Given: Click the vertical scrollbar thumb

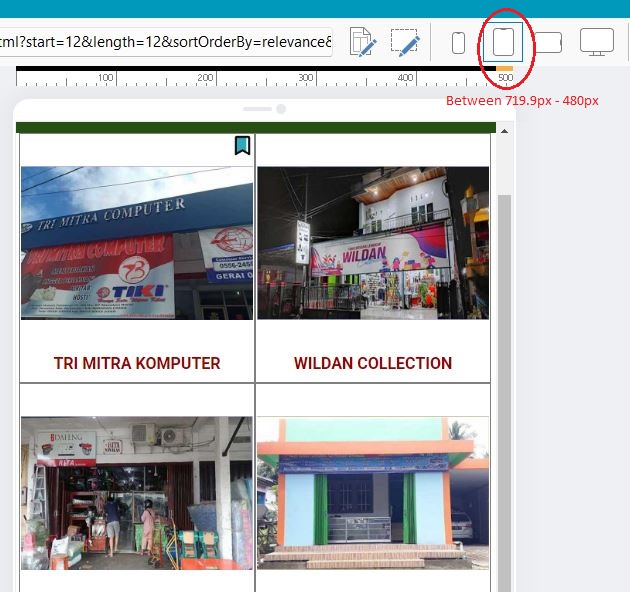Looking at the screenshot, I should tap(504, 393).
